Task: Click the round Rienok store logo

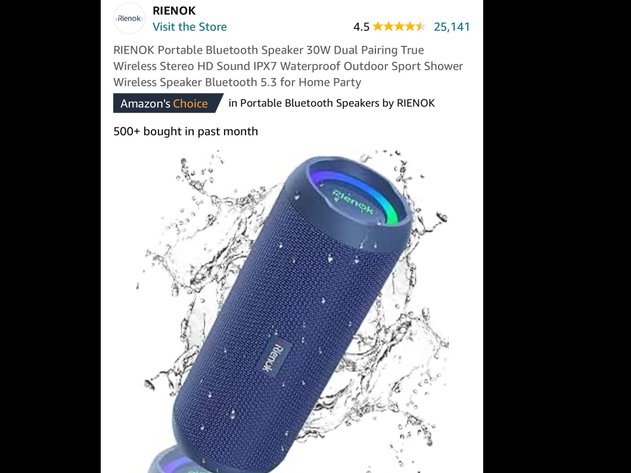Action: (129, 18)
